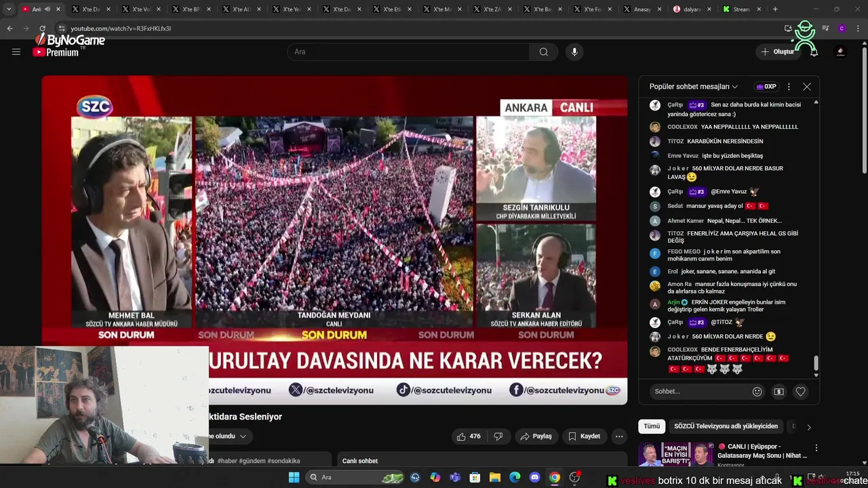The image size is (868, 488).
Task: Send a heart reaction in chat
Action: 800,391
